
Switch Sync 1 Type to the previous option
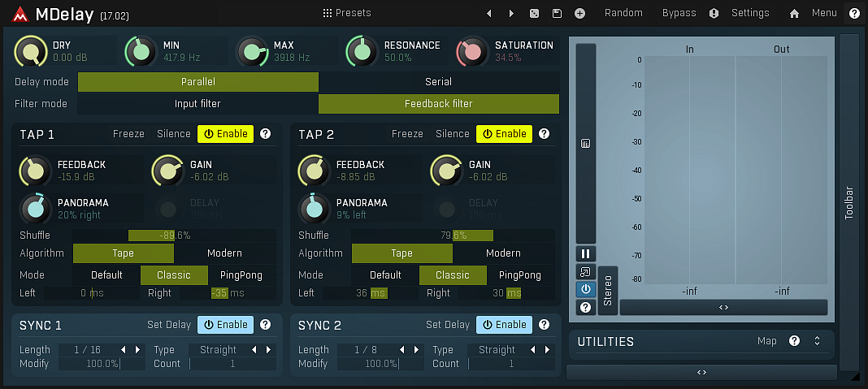click(x=254, y=350)
